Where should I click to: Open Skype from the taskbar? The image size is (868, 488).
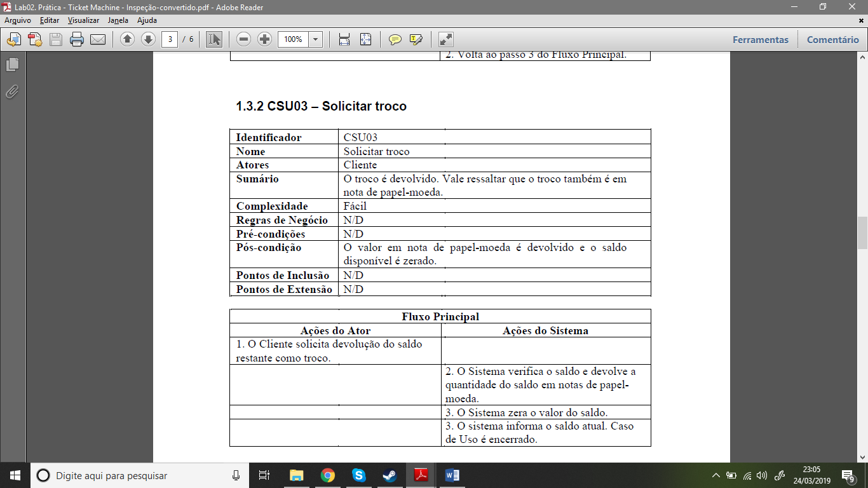358,475
